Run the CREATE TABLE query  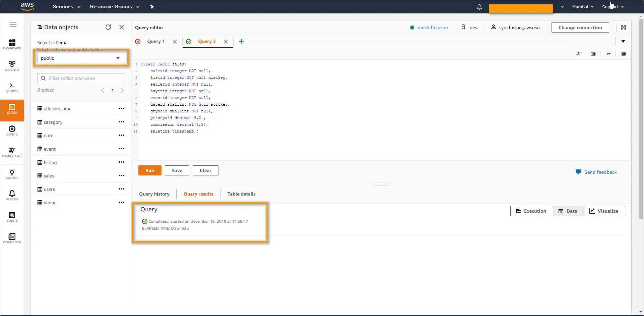(x=149, y=170)
